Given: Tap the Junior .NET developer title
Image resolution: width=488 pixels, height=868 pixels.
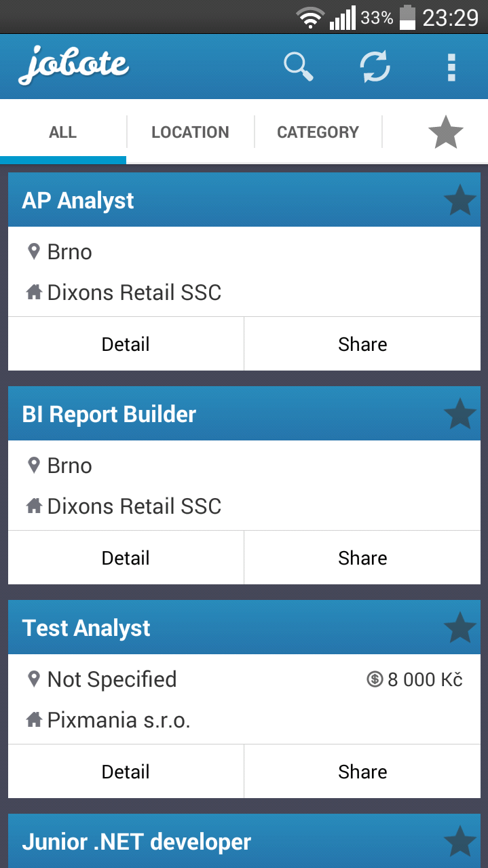Looking at the screenshot, I should click(x=136, y=842).
